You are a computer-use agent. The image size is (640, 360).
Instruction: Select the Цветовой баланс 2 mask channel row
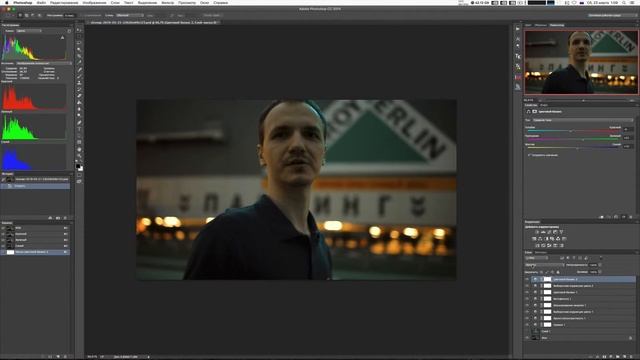(x=35, y=252)
